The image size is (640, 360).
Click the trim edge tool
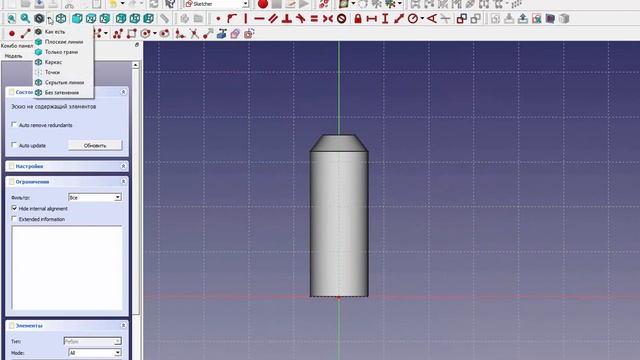coord(194,33)
